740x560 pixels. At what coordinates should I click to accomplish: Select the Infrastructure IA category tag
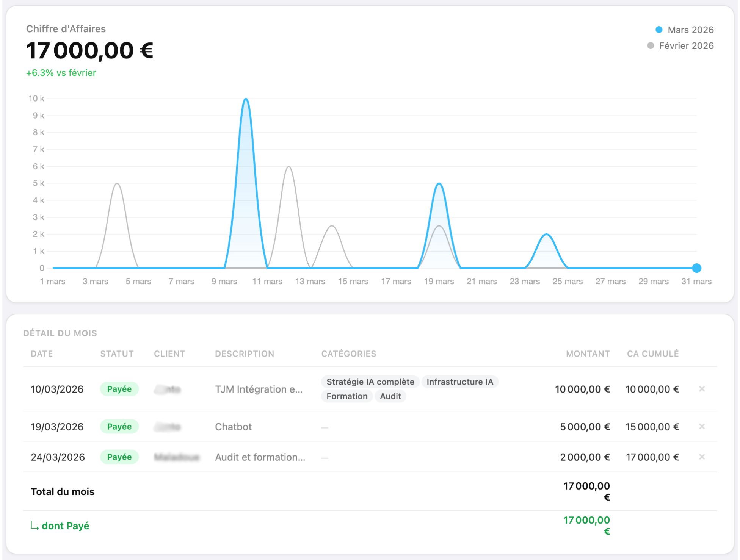[459, 382]
